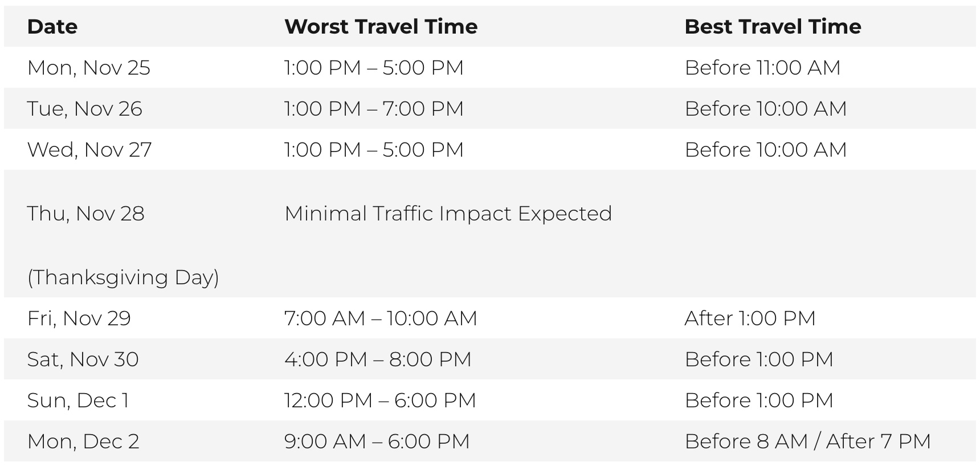Click the 7:00 AM – 10:00 AM cell

pos(381,318)
